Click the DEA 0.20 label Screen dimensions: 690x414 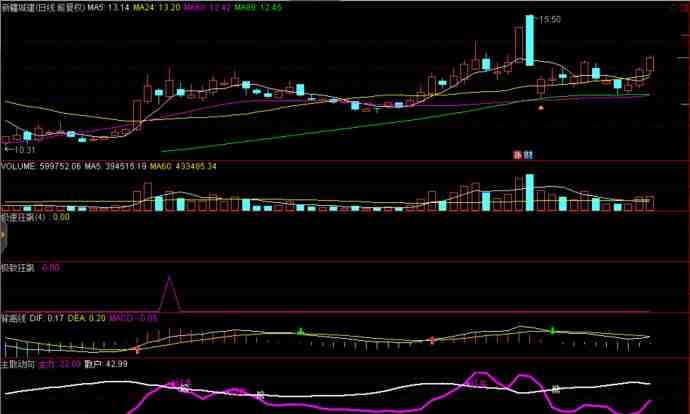86,318
